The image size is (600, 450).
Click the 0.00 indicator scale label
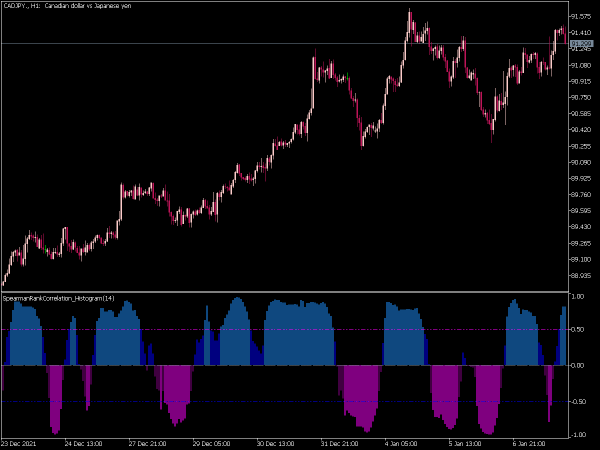(577, 365)
